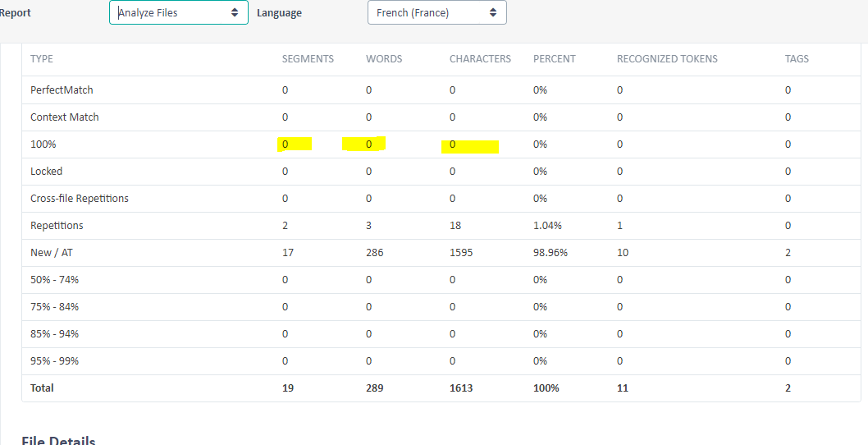
Task: Select the 75% - 84% row label
Action: point(54,307)
